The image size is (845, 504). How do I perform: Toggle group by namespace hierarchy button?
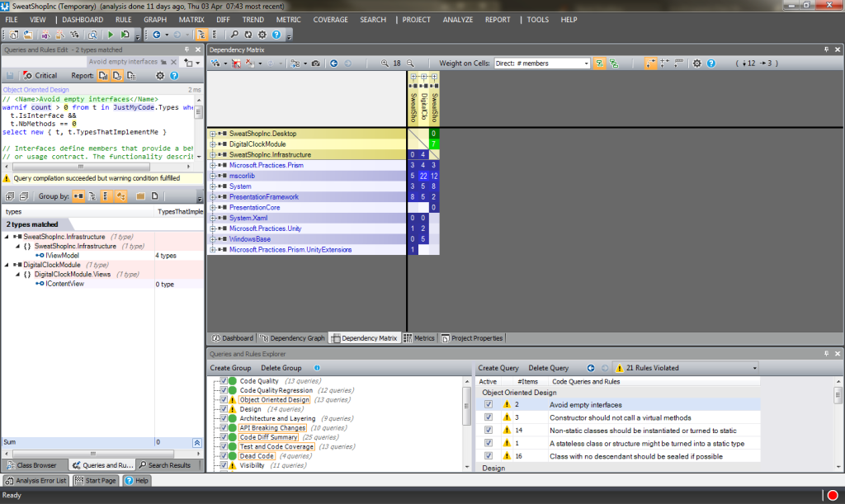coord(92,196)
